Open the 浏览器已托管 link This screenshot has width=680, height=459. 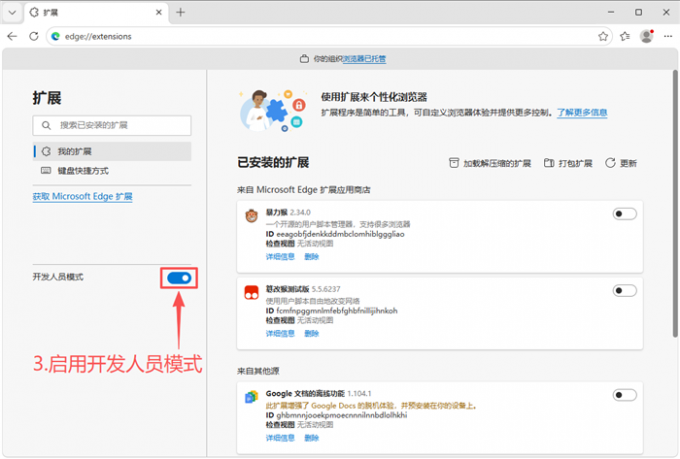[x=364, y=59]
